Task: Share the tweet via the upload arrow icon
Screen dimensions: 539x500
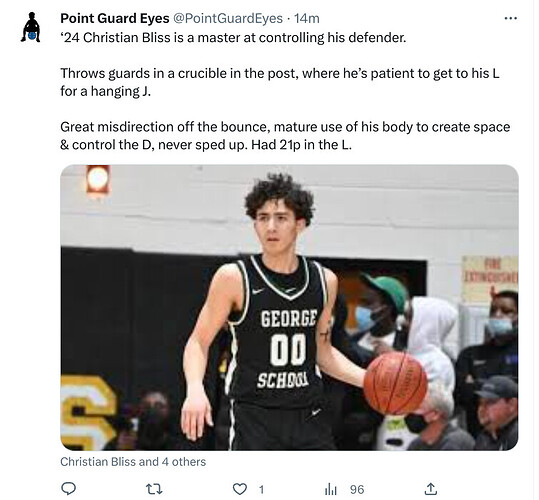Action: (x=431, y=489)
